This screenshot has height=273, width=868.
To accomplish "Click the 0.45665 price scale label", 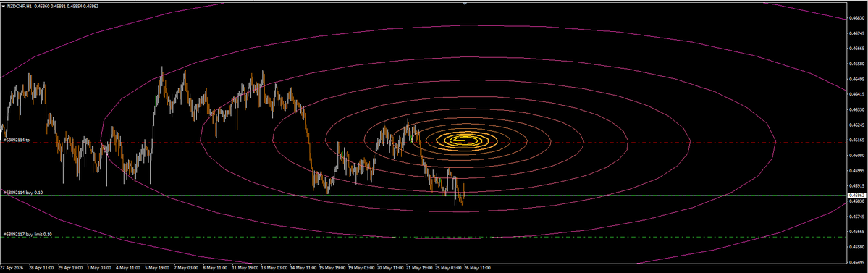I will (857, 232).
